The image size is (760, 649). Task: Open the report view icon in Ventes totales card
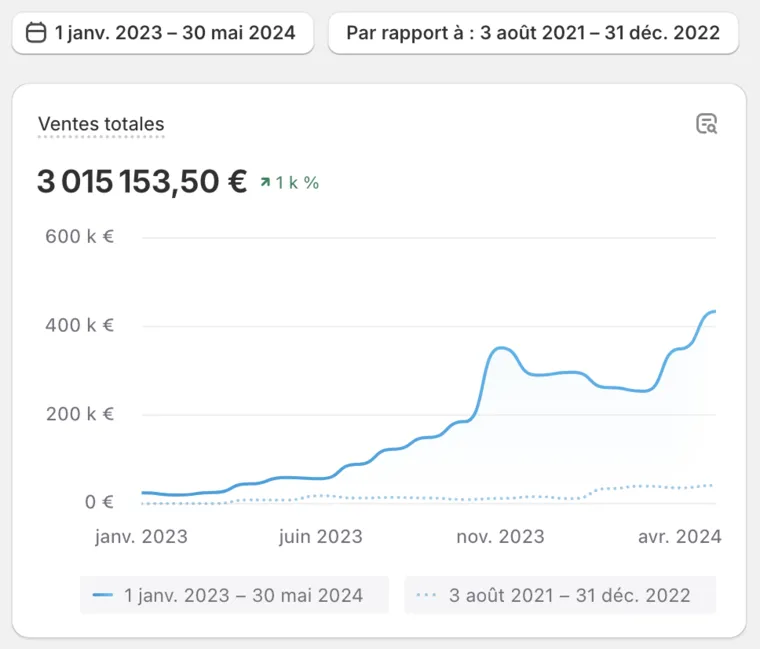coord(707,124)
